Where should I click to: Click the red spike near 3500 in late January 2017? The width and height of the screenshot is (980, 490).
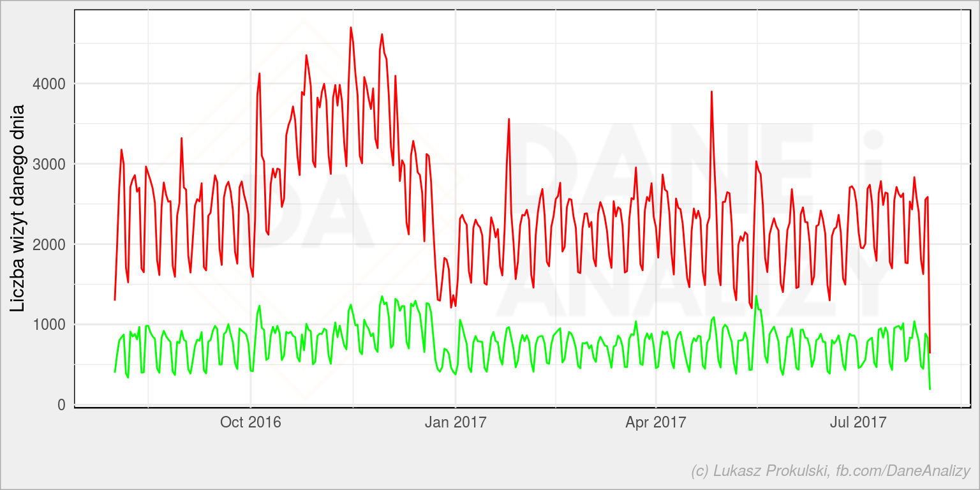click(509, 119)
